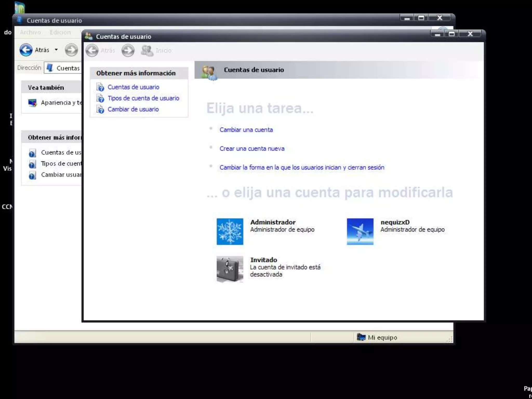Click help icon next to Cambiar de usuario

click(x=100, y=109)
